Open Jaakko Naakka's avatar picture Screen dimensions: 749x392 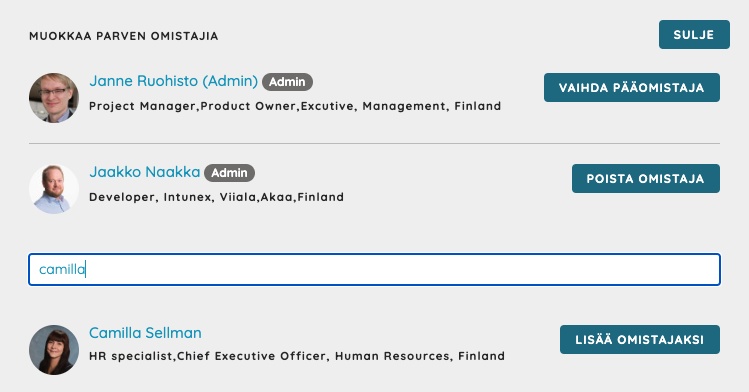pos(54,189)
